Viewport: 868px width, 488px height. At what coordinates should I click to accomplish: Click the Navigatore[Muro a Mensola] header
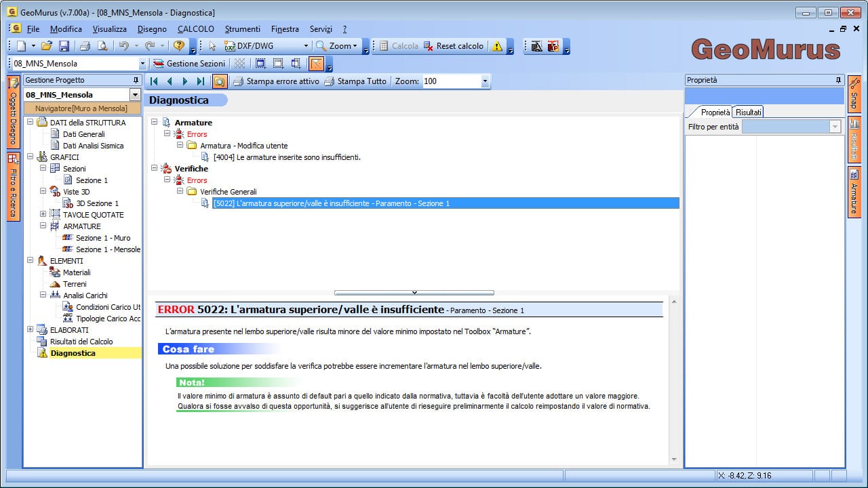pos(82,108)
